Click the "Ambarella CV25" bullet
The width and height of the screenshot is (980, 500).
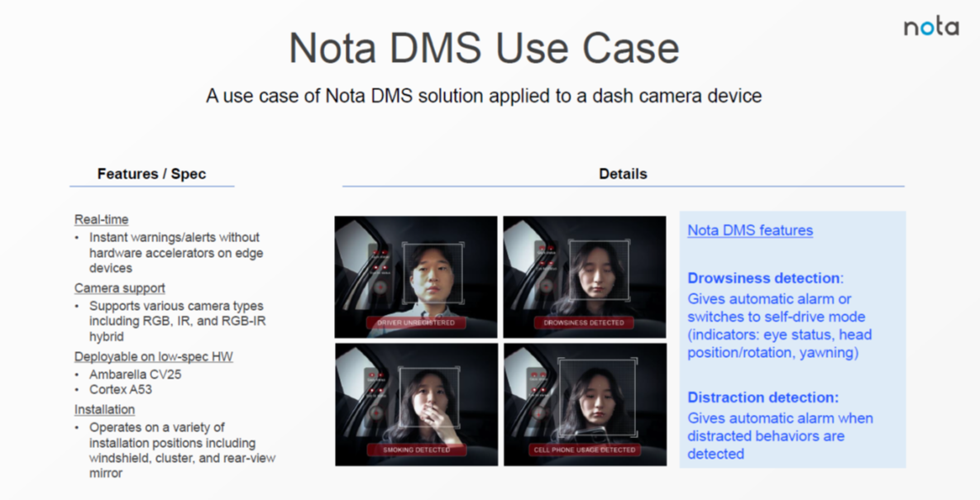[x=135, y=374]
